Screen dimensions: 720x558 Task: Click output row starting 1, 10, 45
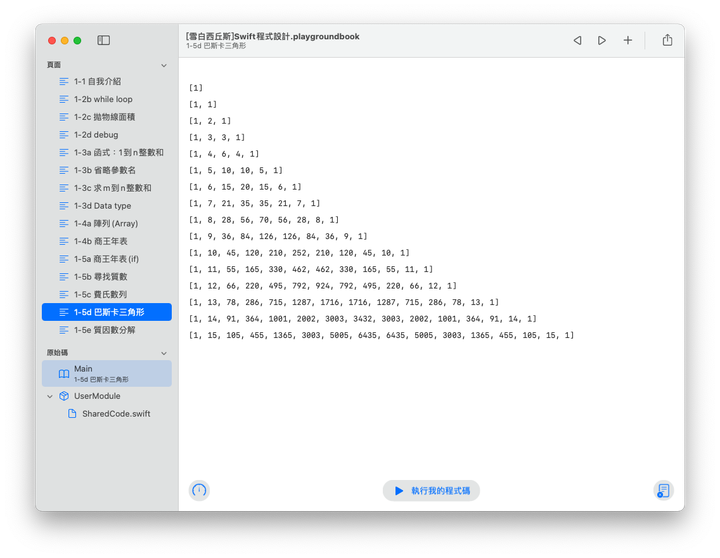click(299, 253)
